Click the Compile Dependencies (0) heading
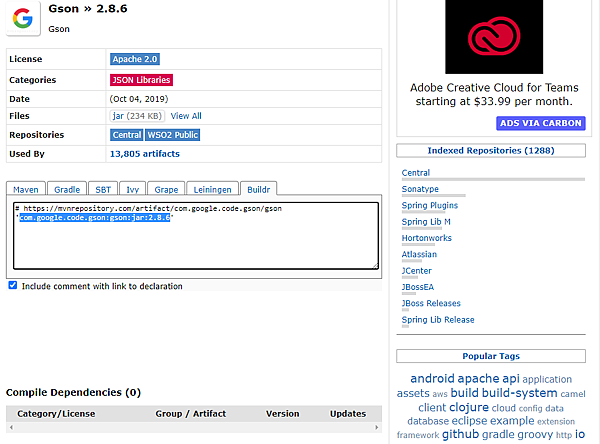The width and height of the screenshot is (600, 444). 73,392
